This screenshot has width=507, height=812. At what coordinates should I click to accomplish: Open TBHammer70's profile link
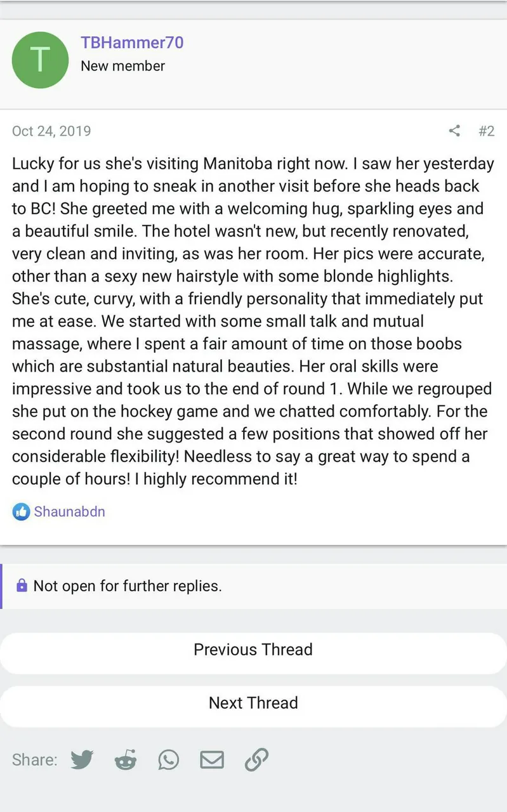(x=132, y=43)
